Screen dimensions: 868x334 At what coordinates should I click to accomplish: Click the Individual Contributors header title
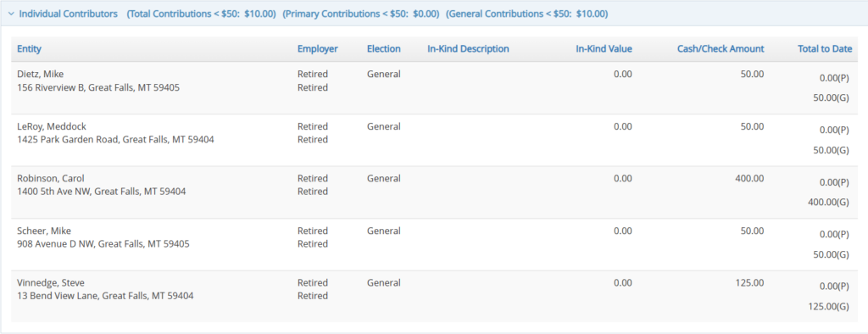coord(68,14)
